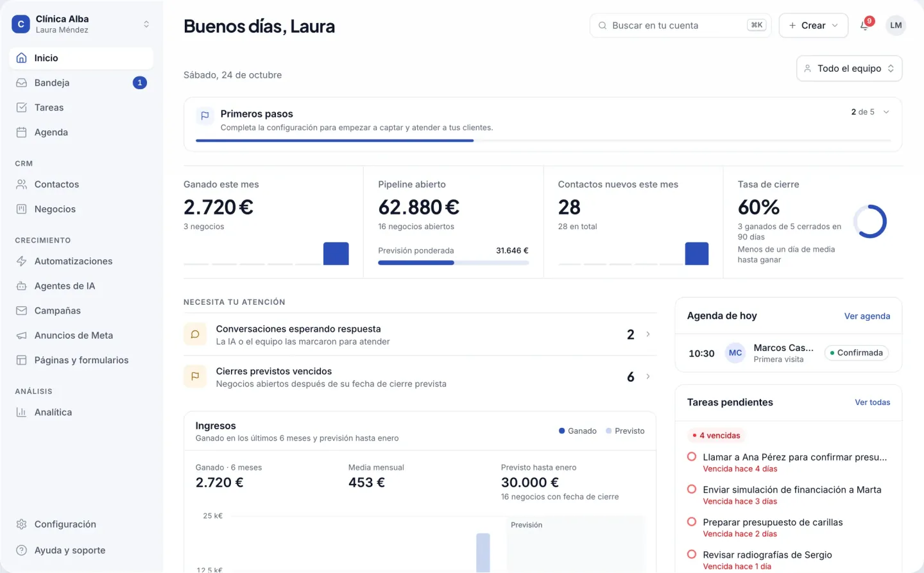The image size is (924, 573).
Task: Click the notifications bell icon
Action: [864, 26]
